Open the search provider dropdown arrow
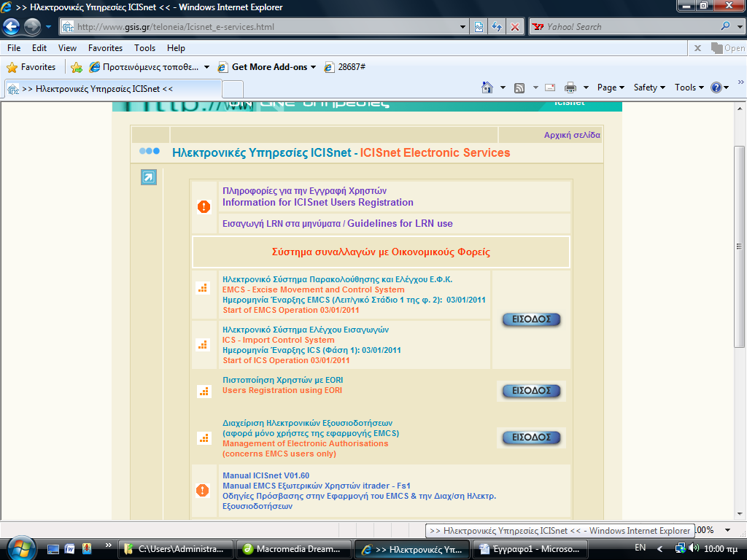The height and width of the screenshot is (560, 747). (x=740, y=27)
